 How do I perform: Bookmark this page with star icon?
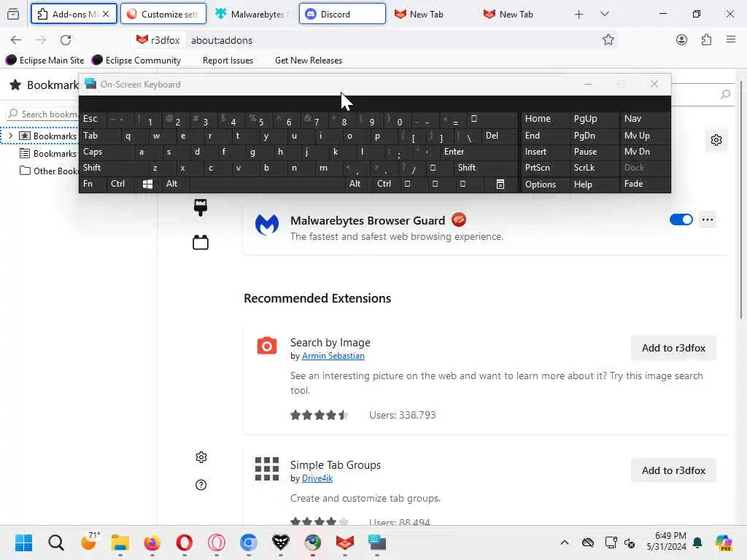point(608,40)
